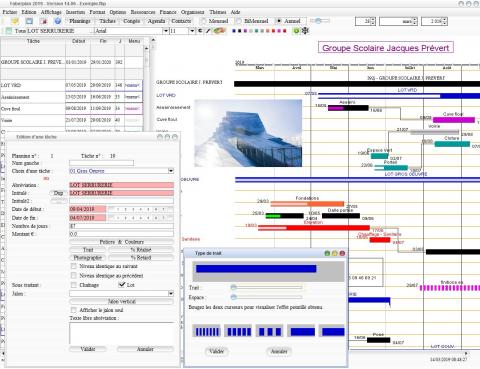480x369 pixels.
Task: Enable the Chaînage checkbox
Action: click(74, 285)
